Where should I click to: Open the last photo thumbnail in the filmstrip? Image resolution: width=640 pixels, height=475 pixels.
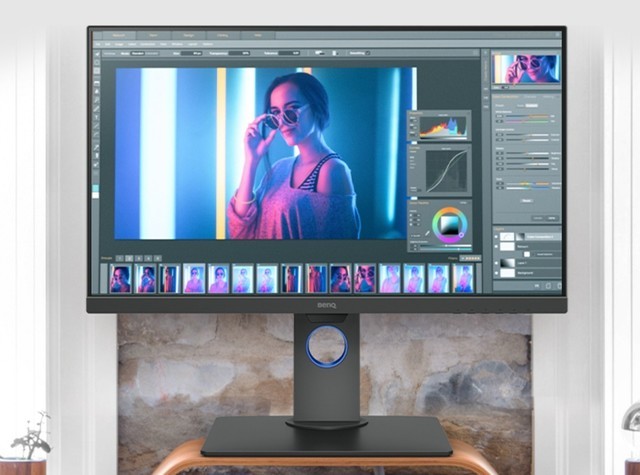(x=463, y=279)
